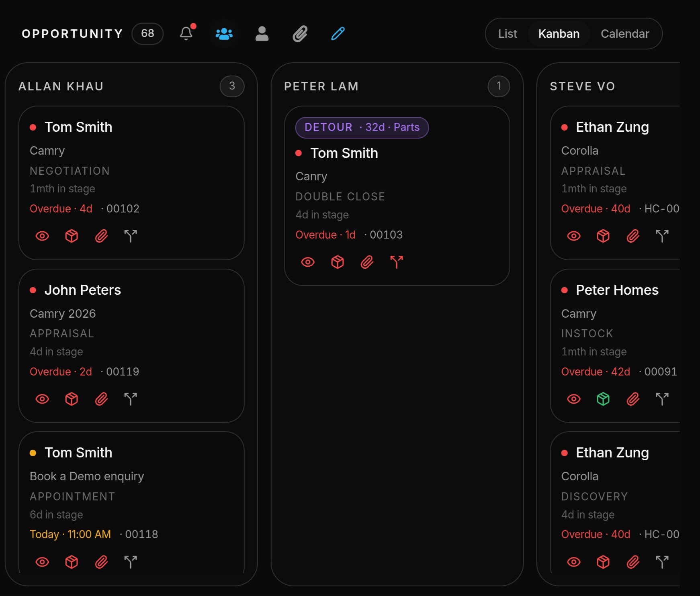700x596 pixels.
Task: Open the package icon on Ethan Zung Appraisal card
Action: click(x=603, y=236)
